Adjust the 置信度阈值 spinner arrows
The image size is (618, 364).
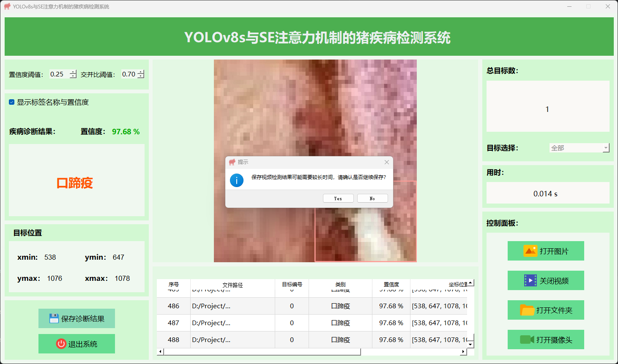coord(73,74)
